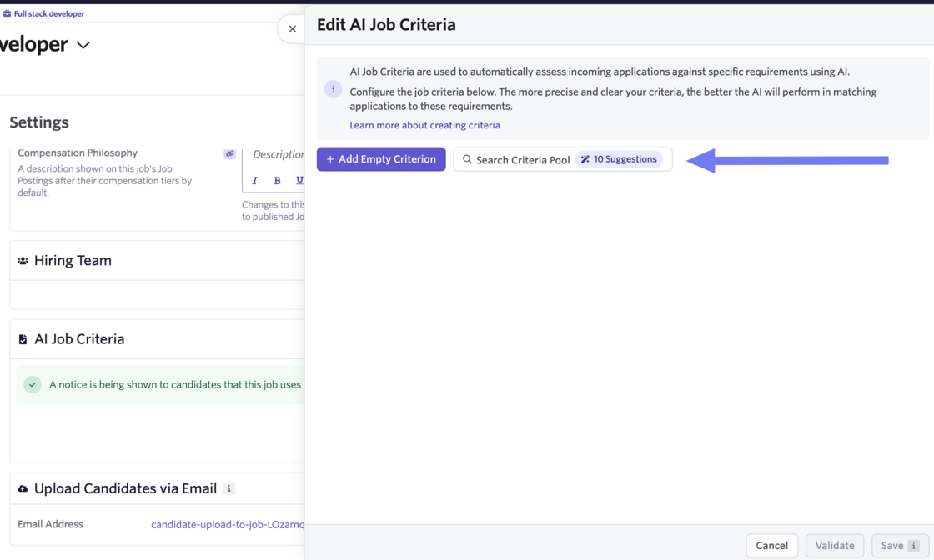Click the cloud upload icon by Upload Candidates
Screen dimensions: 934x560
[x=23, y=489]
